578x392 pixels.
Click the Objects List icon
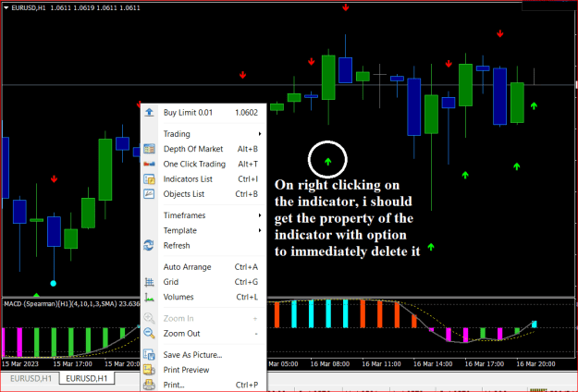[x=149, y=194]
